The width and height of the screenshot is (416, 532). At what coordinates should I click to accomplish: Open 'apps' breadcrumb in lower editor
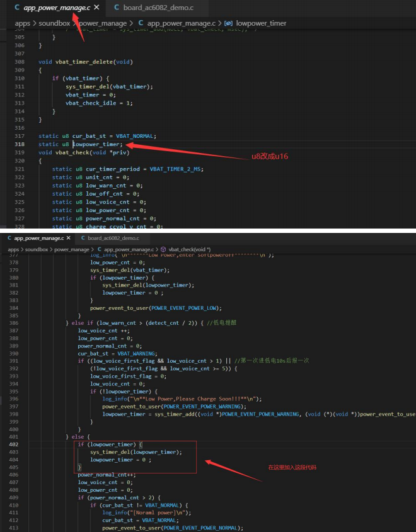coord(13,249)
